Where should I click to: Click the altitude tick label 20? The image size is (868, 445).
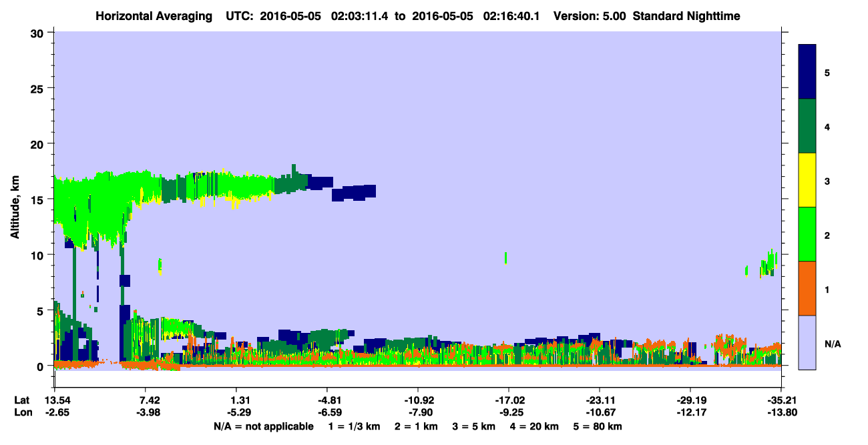tap(39, 144)
